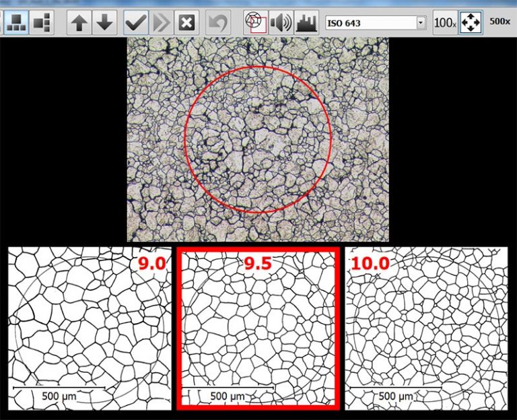Click the ISO 643 dropdown arrow
The image size is (517, 420).
[x=421, y=23]
